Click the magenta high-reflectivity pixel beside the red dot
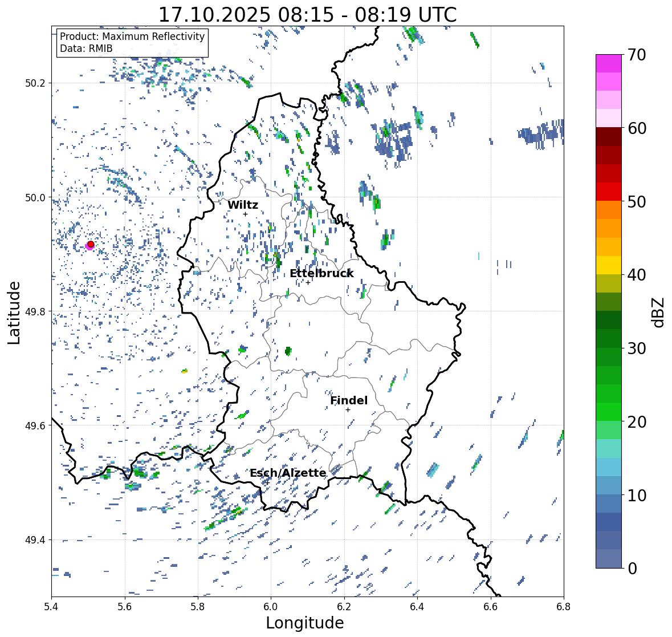 coord(88,247)
